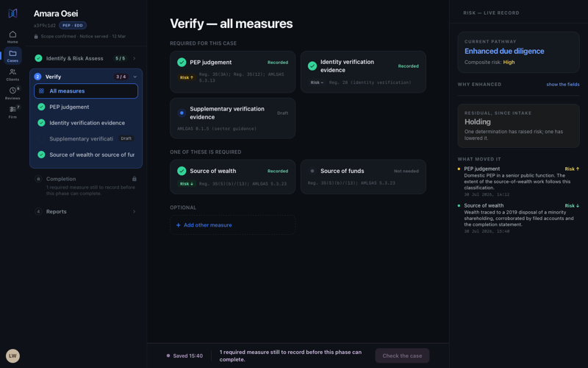
Task: Click the Draft tag on Supplementary sidebar row
Action: tap(126, 138)
